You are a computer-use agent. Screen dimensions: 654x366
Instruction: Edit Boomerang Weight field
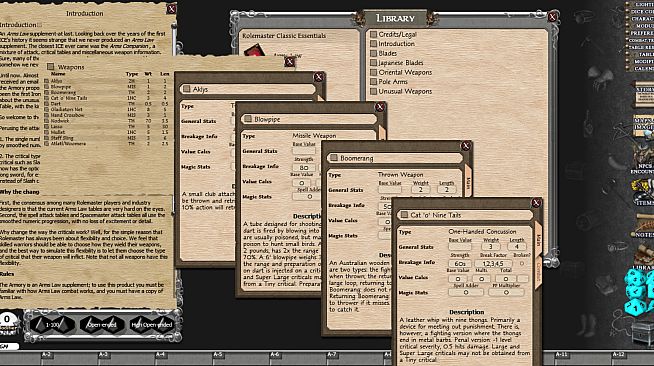point(420,190)
